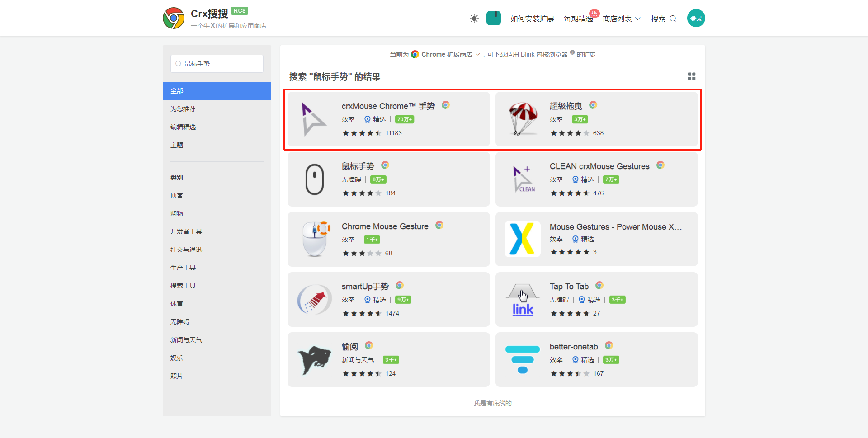Screen dimensions: 868x438
Task: Click Chrome badge beside Chrome Mouse Gesture
Action: click(439, 225)
